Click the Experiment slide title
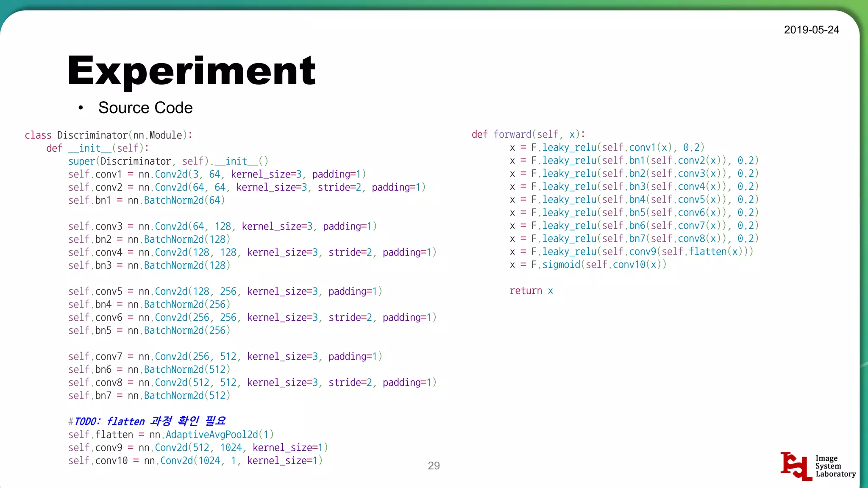This screenshot has height=488, width=868. coord(191,71)
